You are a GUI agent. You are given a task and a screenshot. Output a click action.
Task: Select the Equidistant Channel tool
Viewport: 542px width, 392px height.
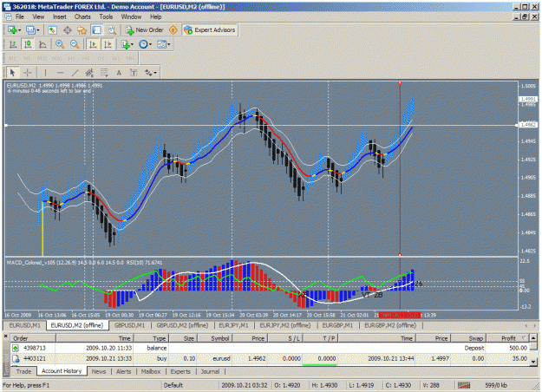(89, 73)
